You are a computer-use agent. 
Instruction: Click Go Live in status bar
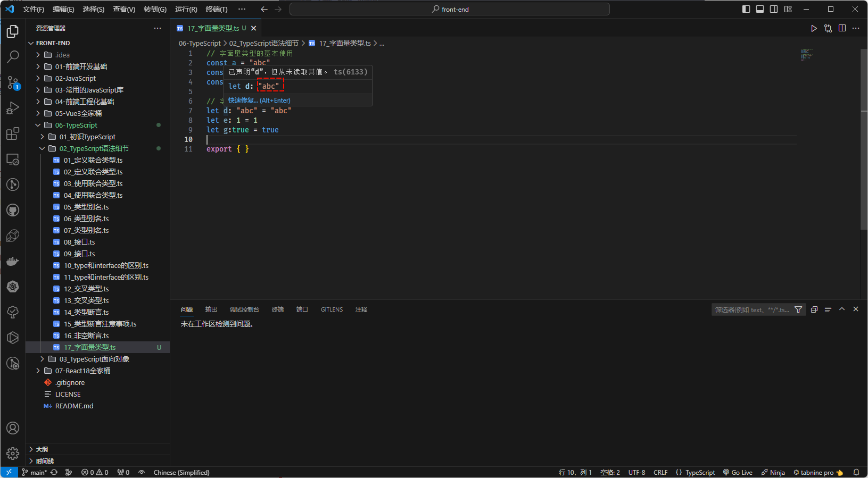(738, 472)
